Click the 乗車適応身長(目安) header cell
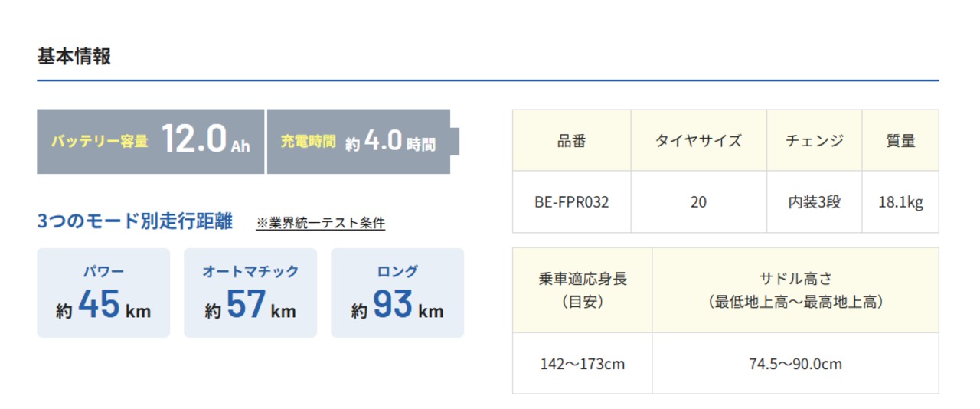 click(x=583, y=290)
